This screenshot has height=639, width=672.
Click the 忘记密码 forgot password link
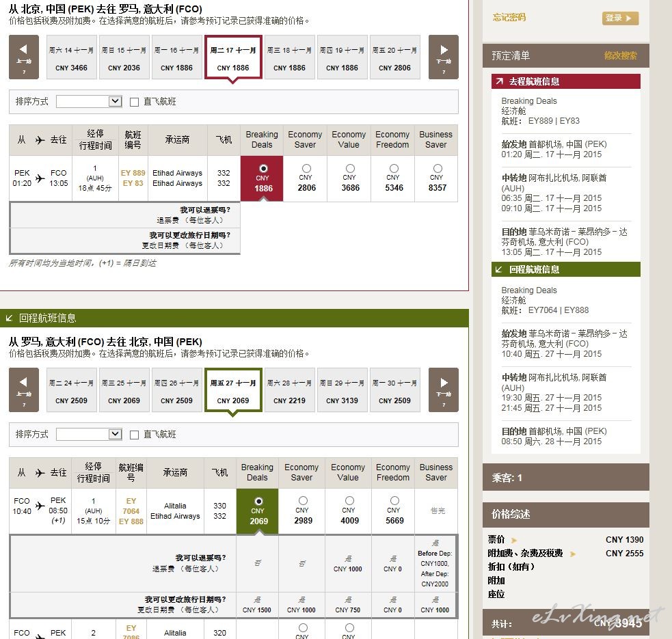coord(509,17)
